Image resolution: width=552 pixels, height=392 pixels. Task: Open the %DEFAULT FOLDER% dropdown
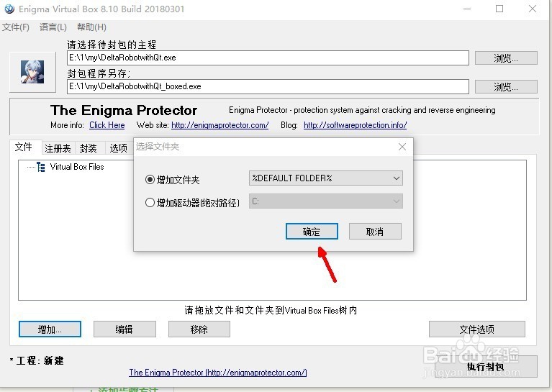325,178
